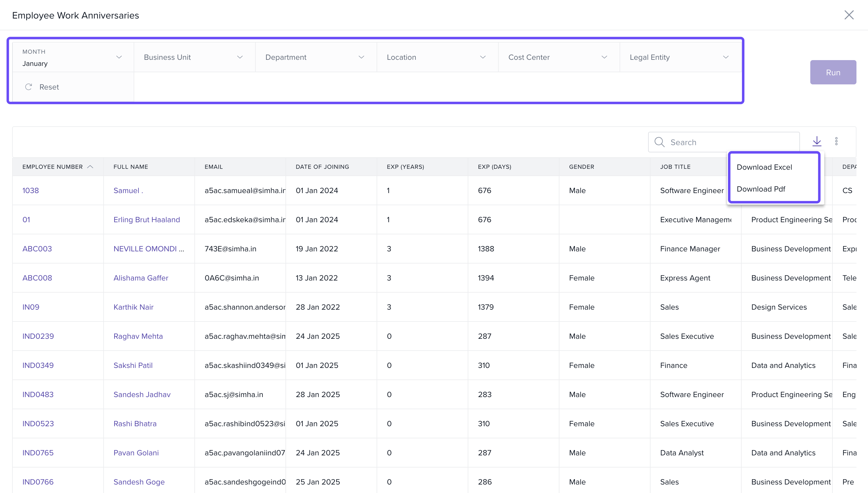Select Download Excel from the menu
Viewport: 868px width, 493px height.
pyautogui.click(x=764, y=167)
